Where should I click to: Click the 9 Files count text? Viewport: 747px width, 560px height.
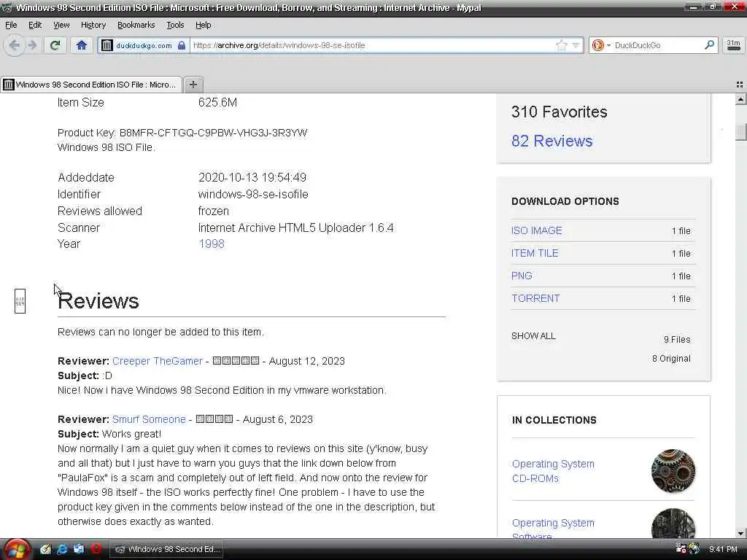[677, 340]
